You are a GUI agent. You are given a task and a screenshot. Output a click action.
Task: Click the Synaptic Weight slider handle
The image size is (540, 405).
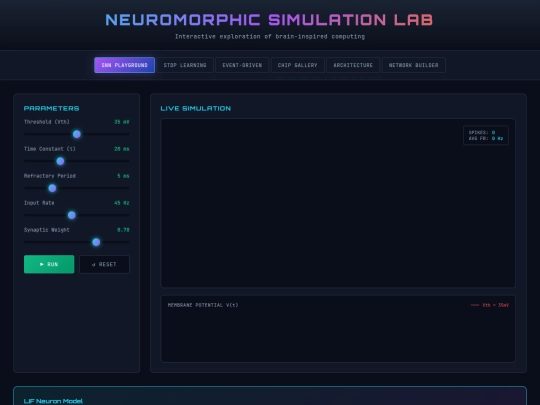point(96,242)
